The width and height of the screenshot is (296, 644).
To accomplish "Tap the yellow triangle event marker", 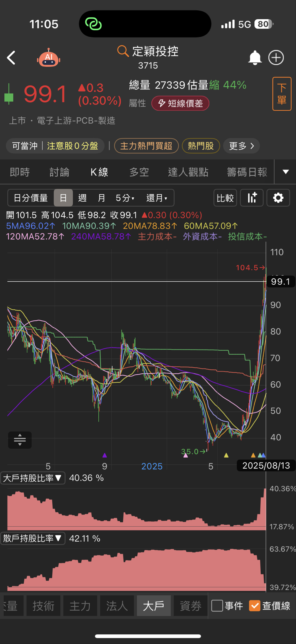I will click(x=226, y=455).
